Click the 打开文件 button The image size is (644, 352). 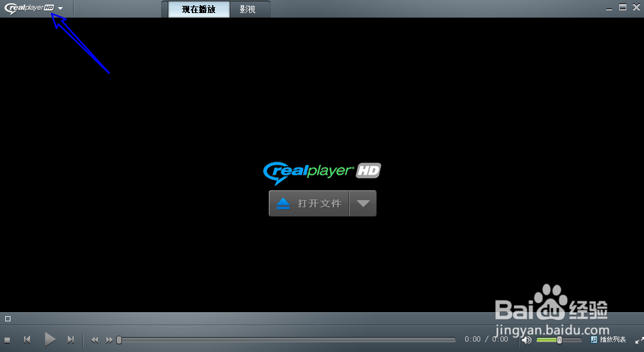309,203
